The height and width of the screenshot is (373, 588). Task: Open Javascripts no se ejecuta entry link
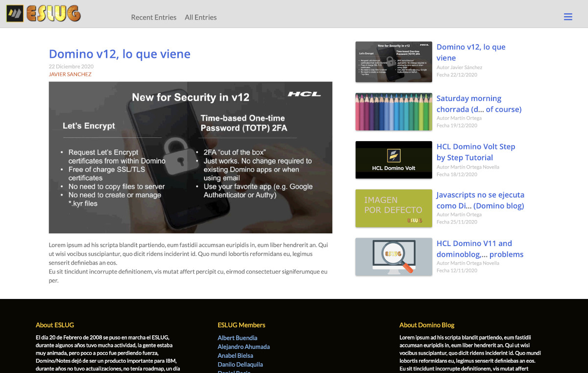480,200
